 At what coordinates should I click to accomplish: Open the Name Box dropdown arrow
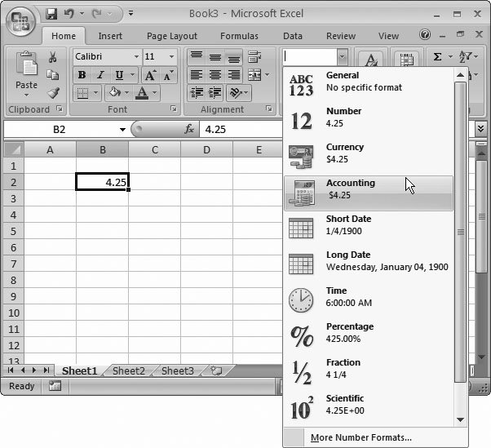pos(122,130)
